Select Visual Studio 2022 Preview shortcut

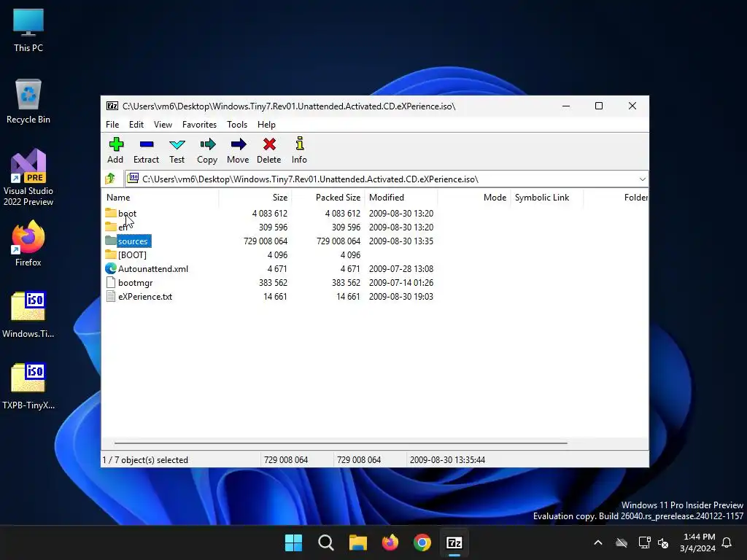point(28,178)
